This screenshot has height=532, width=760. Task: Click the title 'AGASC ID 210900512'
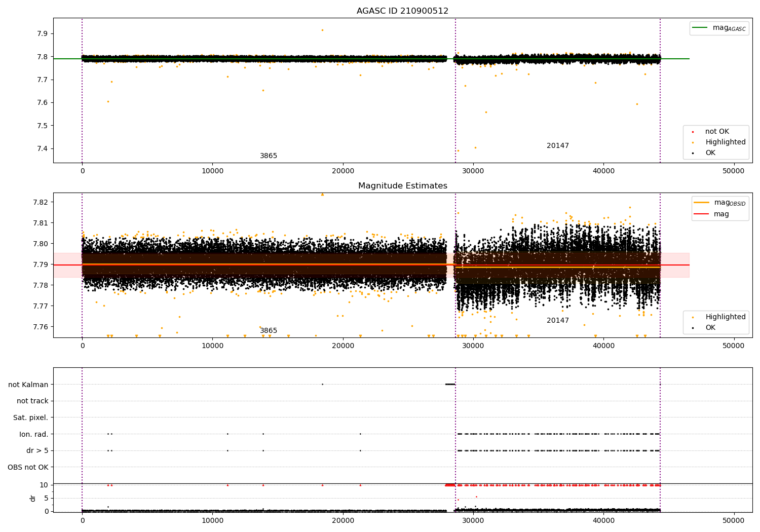click(x=402, y=11)
